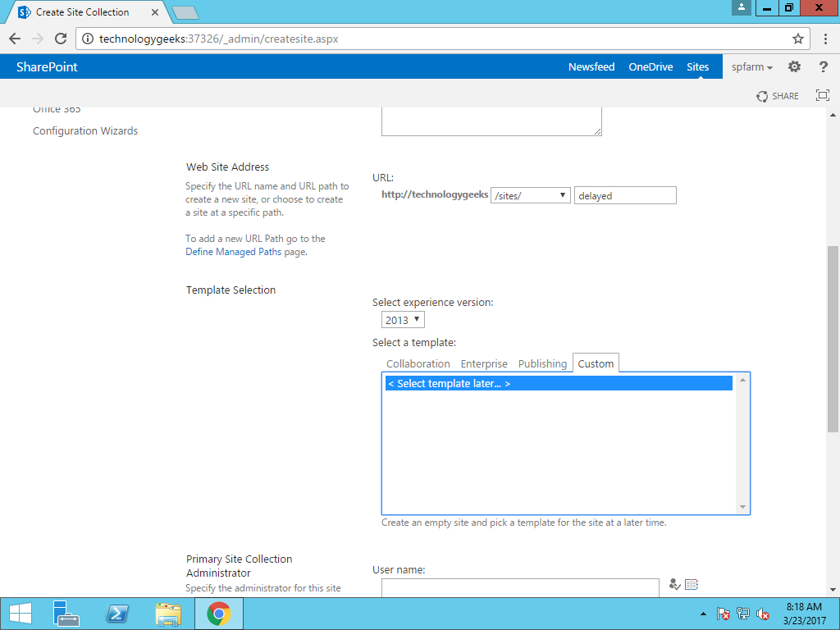
Task: Open Chrome profile icon in title bar
Action: pos(742,7)
